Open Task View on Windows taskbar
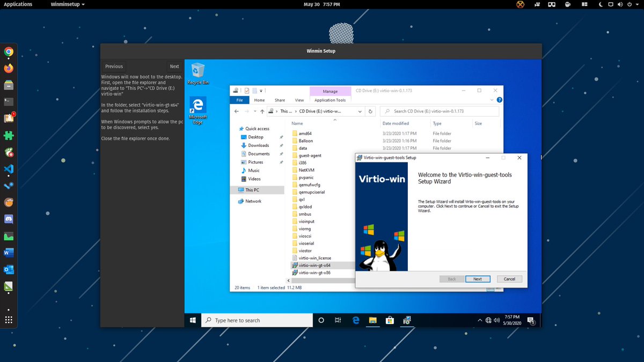 point(338,320)
